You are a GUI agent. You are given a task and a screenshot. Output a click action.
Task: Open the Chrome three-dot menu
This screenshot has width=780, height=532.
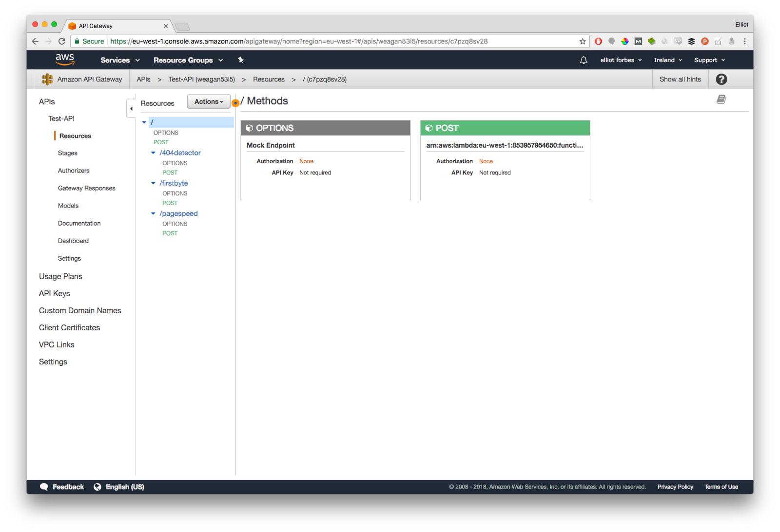(x=744, y=41)
